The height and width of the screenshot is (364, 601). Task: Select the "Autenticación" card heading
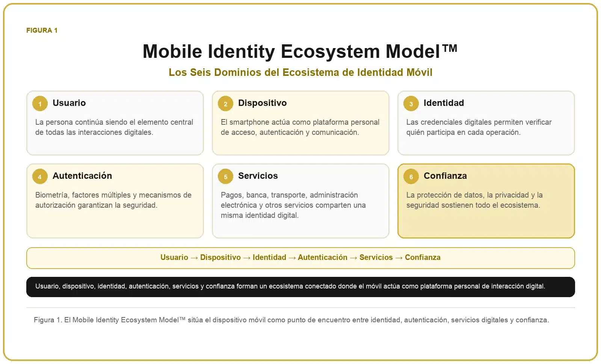pos(82,176)
